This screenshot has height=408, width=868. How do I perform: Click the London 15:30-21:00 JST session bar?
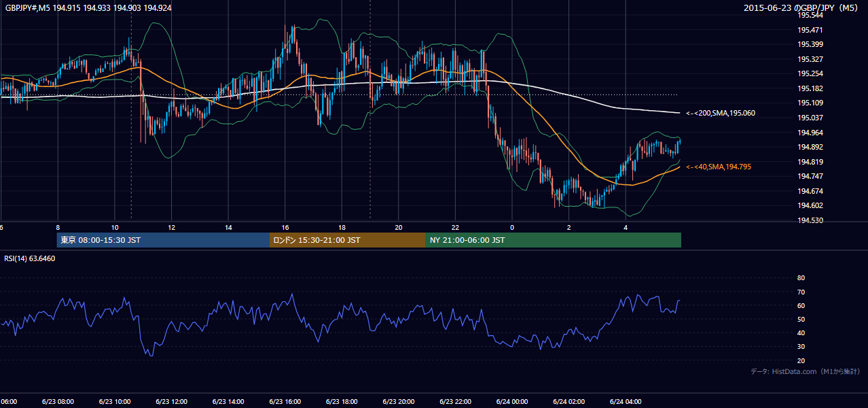click(x=348, y=240)
